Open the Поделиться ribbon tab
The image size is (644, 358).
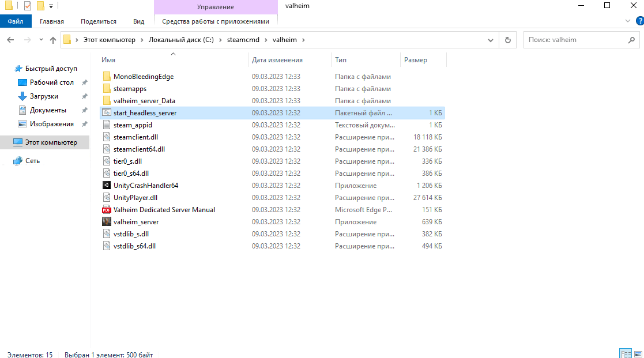[x=99, y=21]
